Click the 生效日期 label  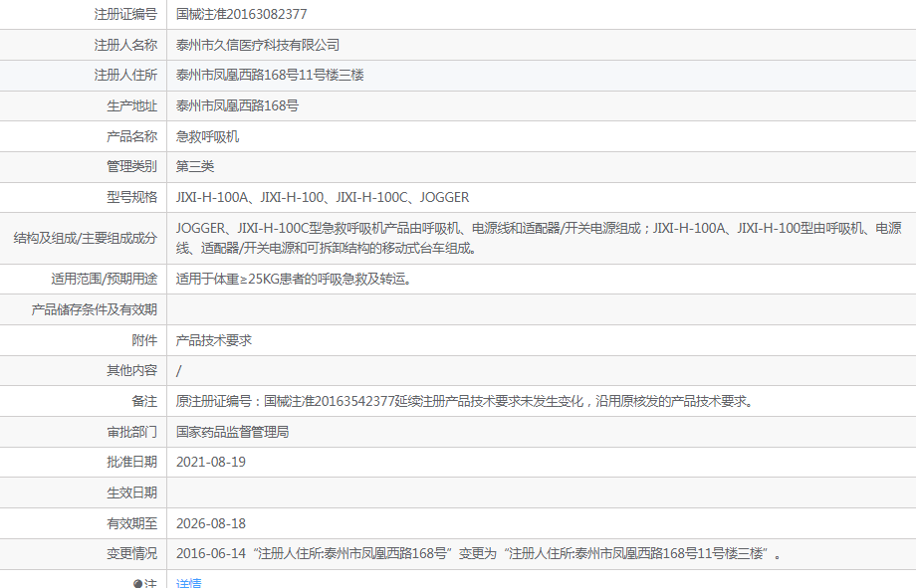click(x=132, y=492)
